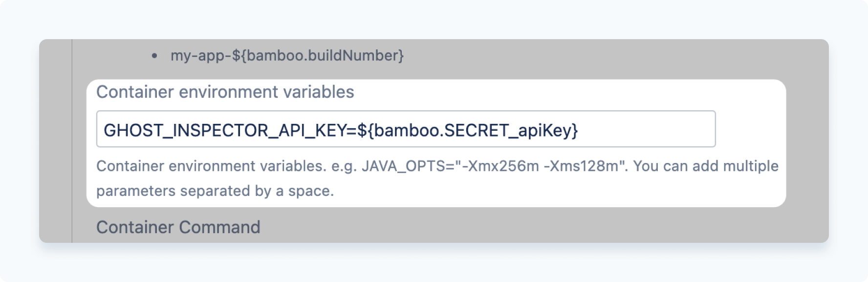Click the Container Command section label
868x282 pixels.
coord(178,227)
